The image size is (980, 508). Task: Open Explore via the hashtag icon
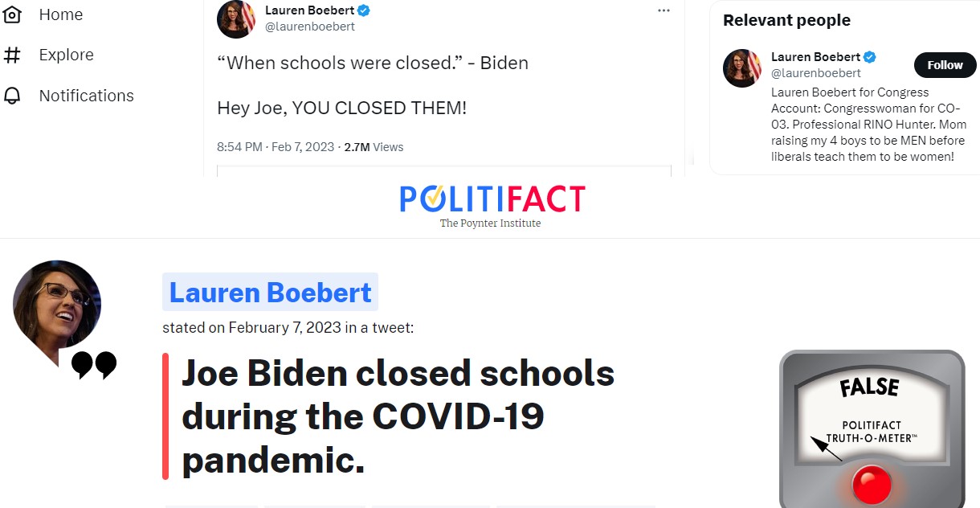(x=12, y=55)
